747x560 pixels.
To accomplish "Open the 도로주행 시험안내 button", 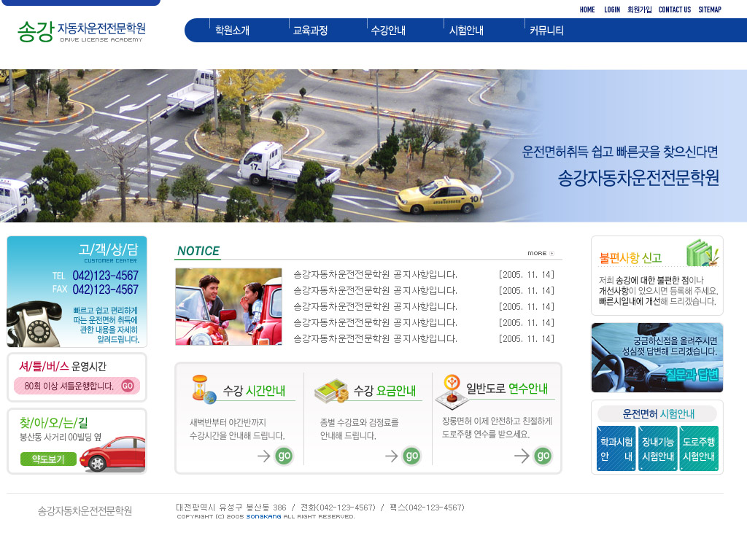I will (x=698, y=448).
